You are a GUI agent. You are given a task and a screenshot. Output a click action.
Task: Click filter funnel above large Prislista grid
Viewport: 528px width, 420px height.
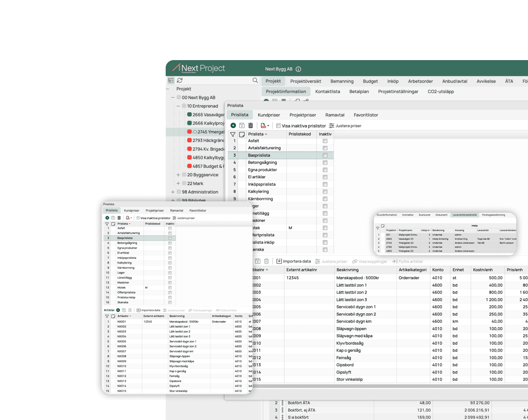[233, 134]
